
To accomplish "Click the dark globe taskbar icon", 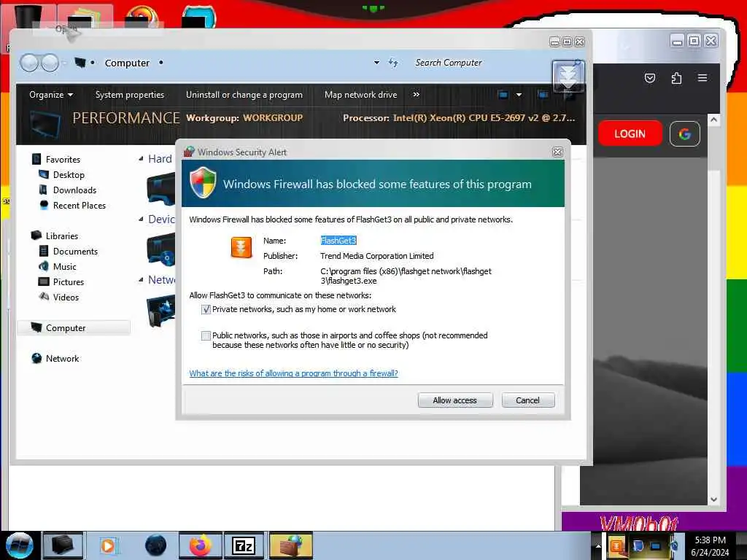I will (x=155, y=545).
